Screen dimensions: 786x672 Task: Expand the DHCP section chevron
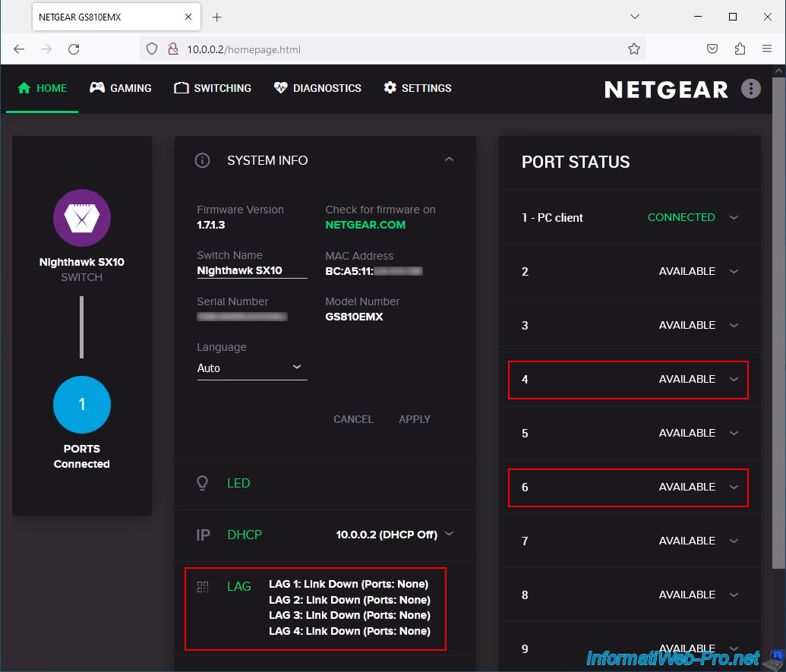[x=449, y=533]
